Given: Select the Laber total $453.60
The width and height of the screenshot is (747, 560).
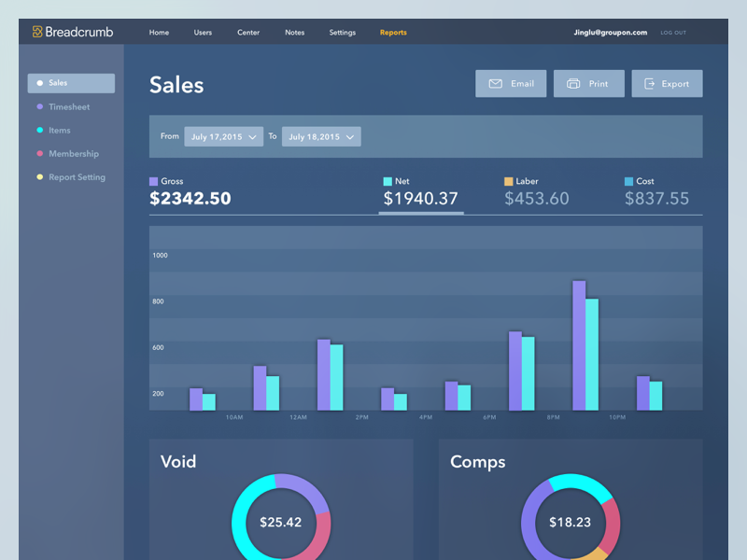Looking at the screenshot, I should point(537,199).
